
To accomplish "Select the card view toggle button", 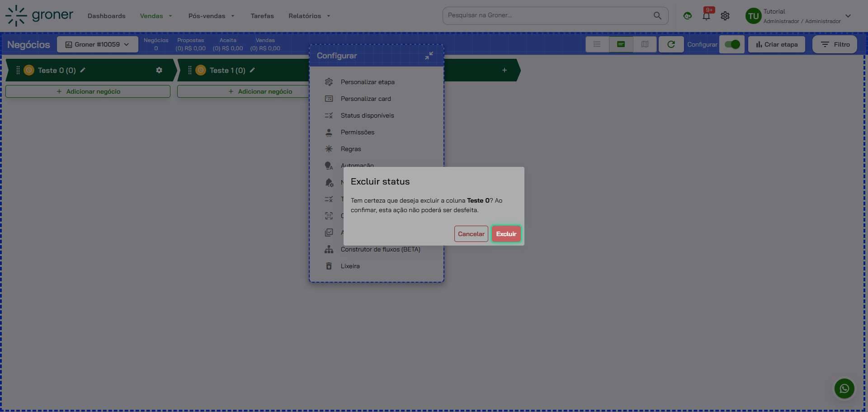I will [621, 44].
